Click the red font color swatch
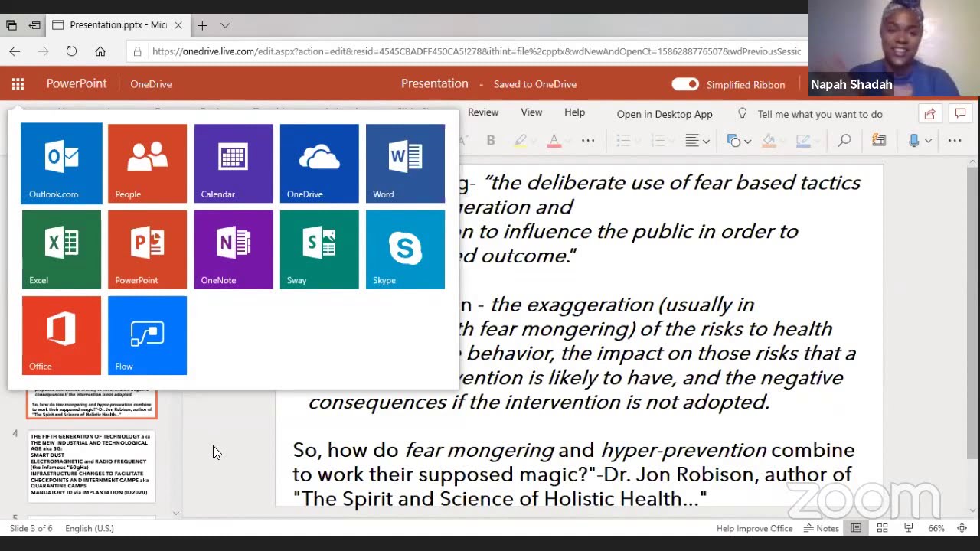This screenshot has width=980, height=551. click(554, 141)
